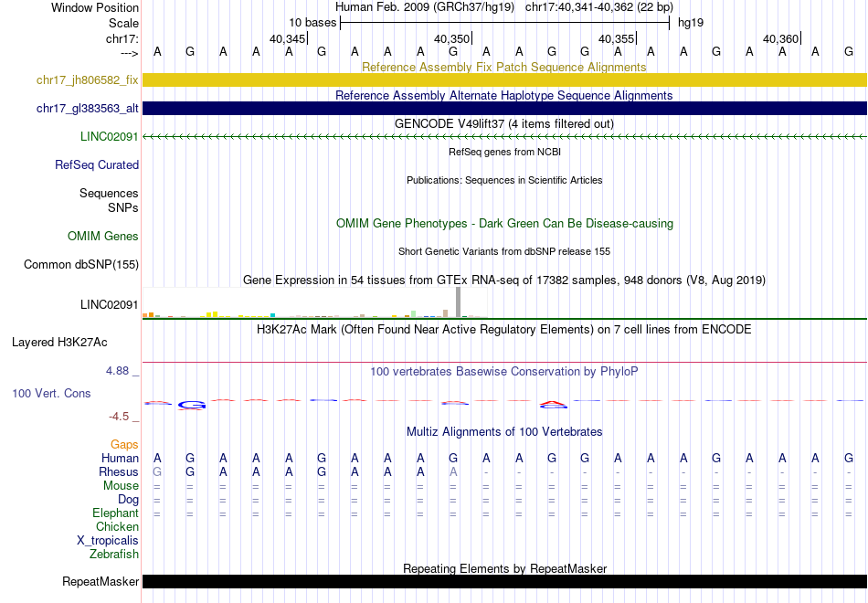Viewport: 868px width, 603px height.
Task: Click the RepeatMasker track label
Action: pos(101,581)
